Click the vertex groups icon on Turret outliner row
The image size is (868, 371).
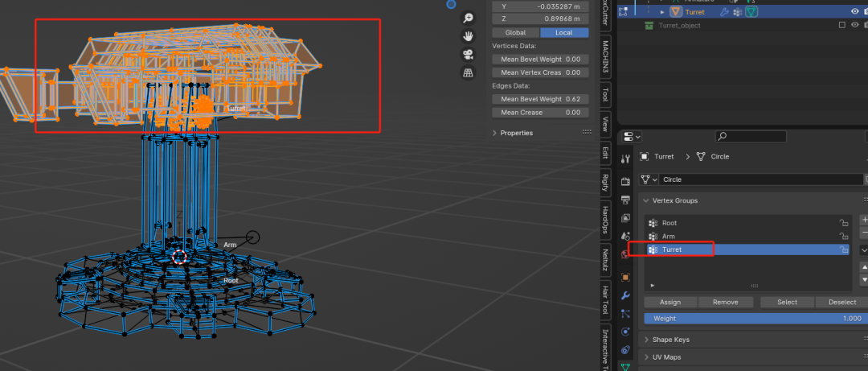click(x=737, y=11)
